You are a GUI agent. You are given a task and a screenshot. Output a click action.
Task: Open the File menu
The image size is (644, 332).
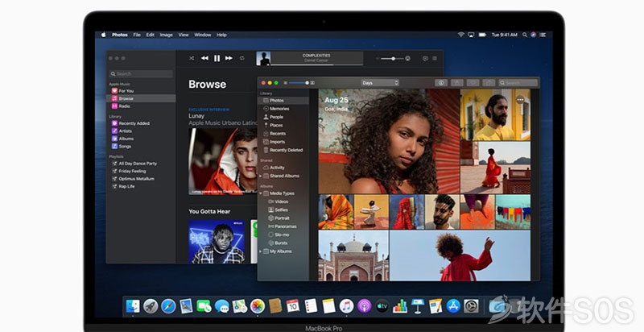[x=137, y=35]
